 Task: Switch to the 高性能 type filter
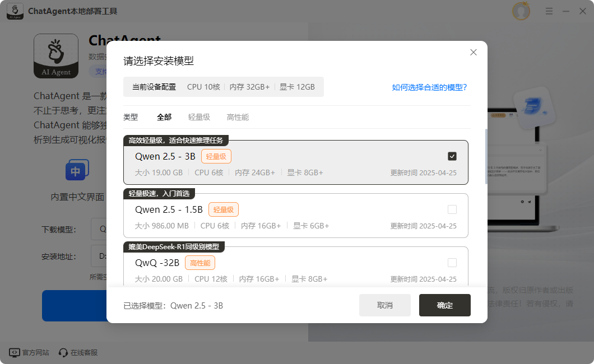pyautogui.click(x=238, y=117)
